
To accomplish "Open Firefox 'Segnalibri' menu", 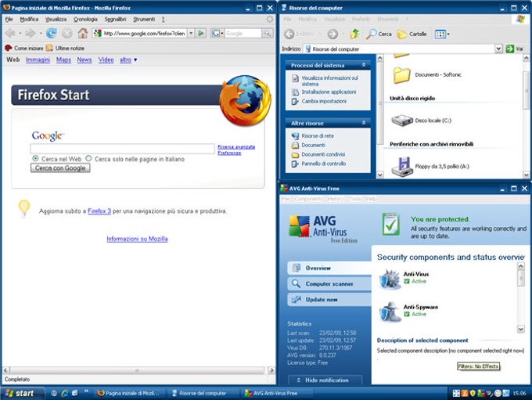I will point(115,20).
